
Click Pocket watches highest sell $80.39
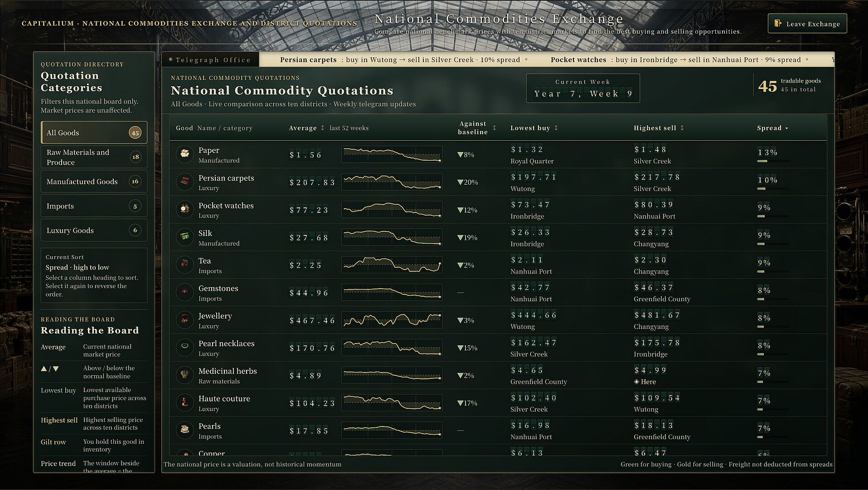654,205
